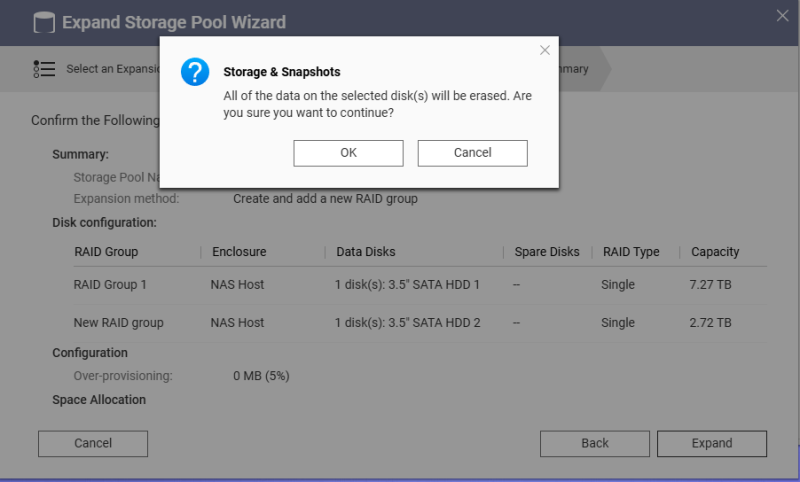This screenshot has width=800, height=482.
Task: Click the wizard steps list icon
Action: 43,69
